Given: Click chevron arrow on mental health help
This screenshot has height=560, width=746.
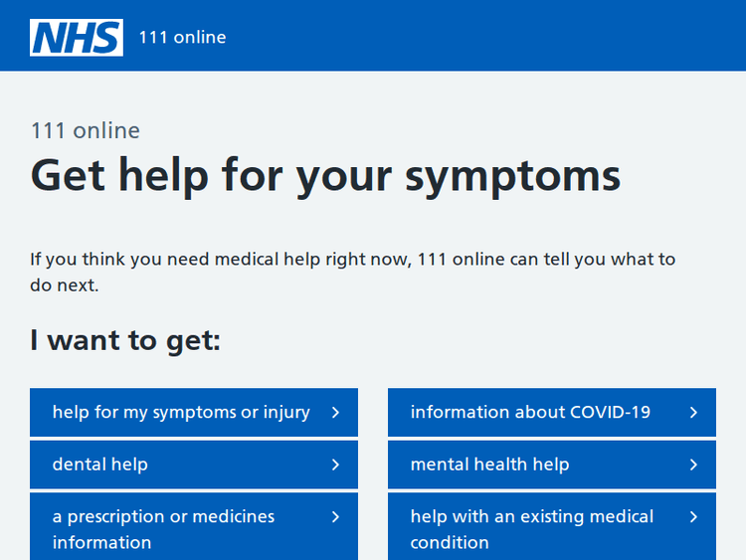Looking at the screenshot, I should (693, 465).
